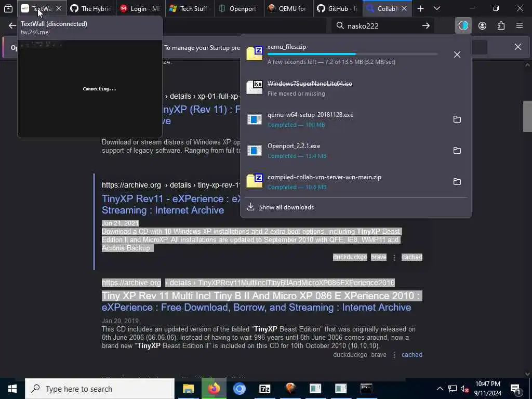Image resolution: width=532 pixels, height=399 pixels.
Task: Open the second GitHub tab
Action: pos(338,8)
